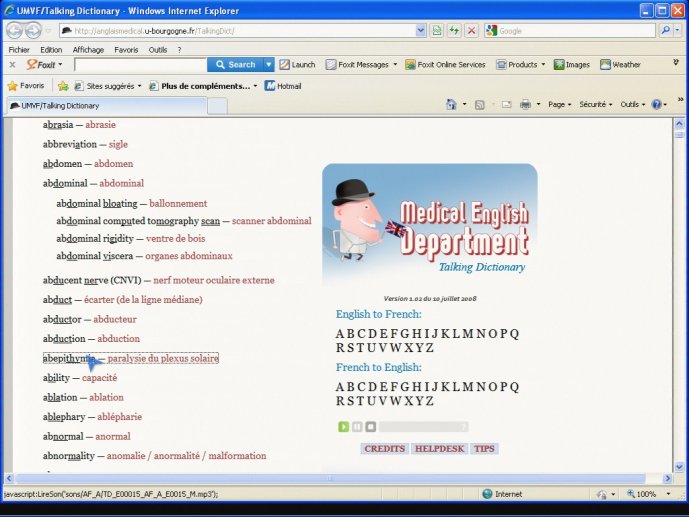Close the Foxit toolbar with its X
The height and width of the screenshot is (517, 689).
12,65
